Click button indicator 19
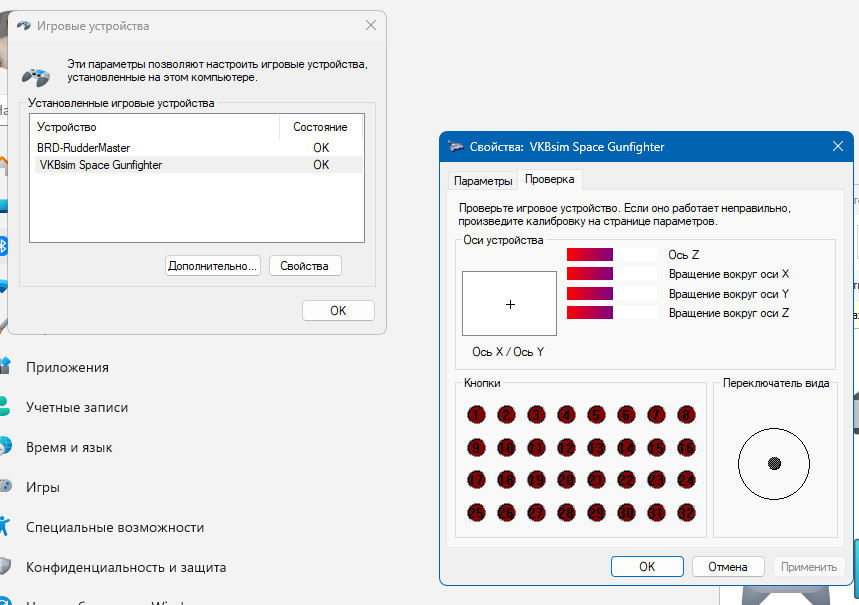859x605 pixels. click(536, 480)
